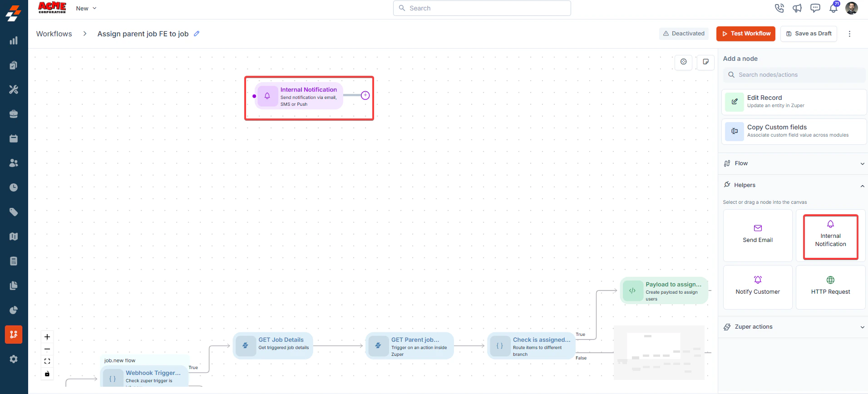Open the map sidebar icon
The height and width of the screenshot is (394, 868).
(x=14, y=236)
